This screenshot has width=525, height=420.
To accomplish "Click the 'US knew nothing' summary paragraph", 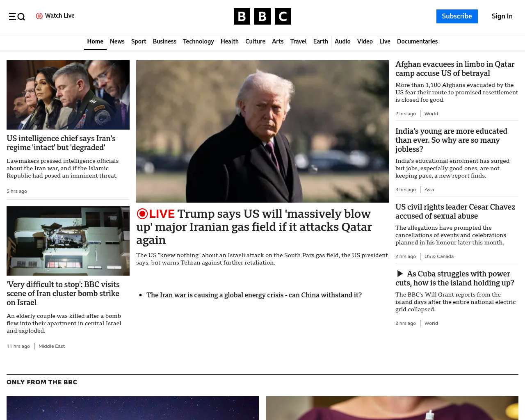I will coord(262,259).
